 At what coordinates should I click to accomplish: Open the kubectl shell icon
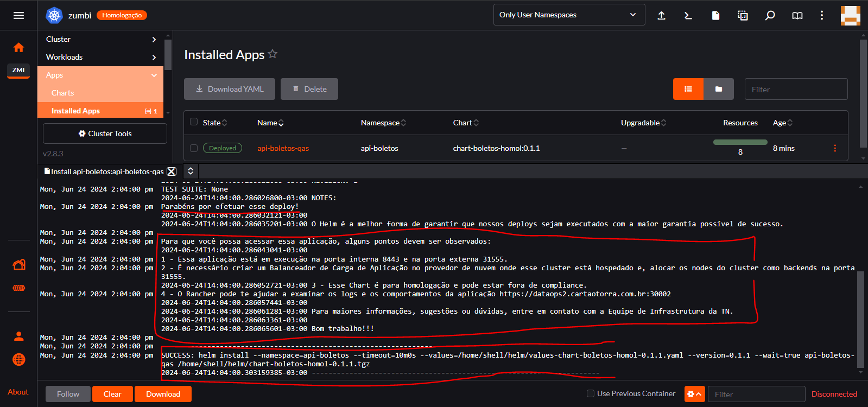tap(688, 15)
